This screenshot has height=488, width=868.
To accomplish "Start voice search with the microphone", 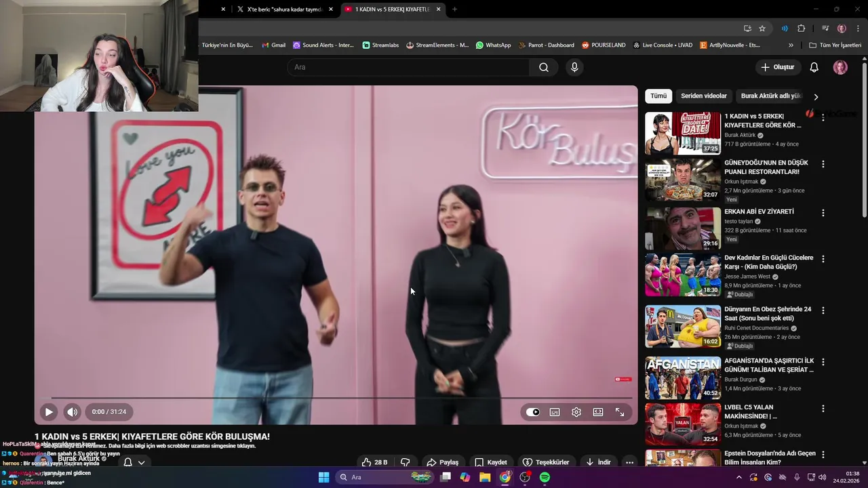I will click(x=574, y=67).
